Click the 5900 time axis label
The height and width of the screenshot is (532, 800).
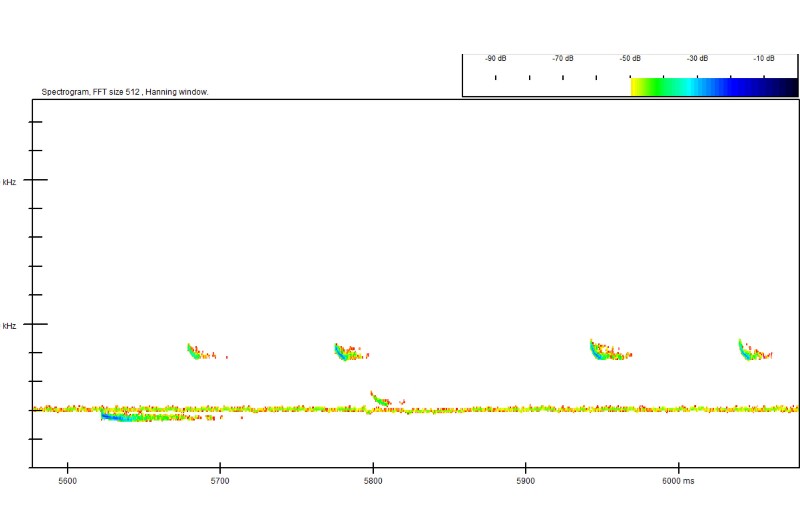tap(526, 481)
